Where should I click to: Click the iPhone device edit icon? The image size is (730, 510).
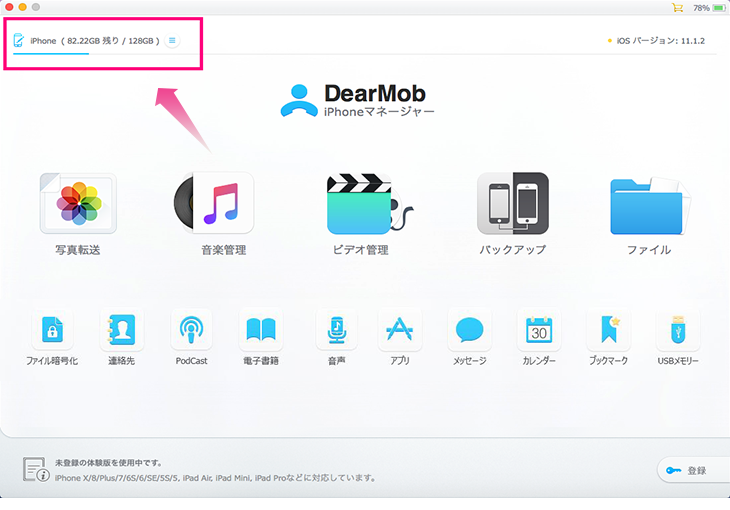[19, 41]
